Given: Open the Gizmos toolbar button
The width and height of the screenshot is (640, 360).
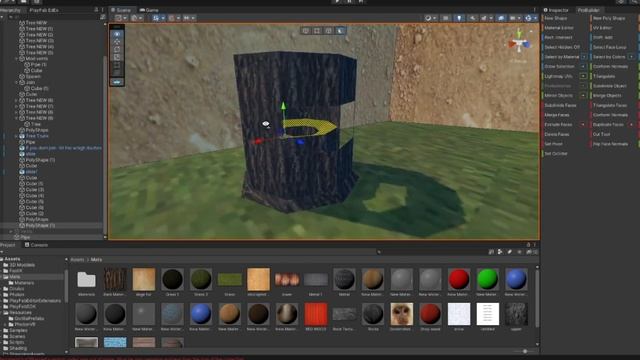Looking at the screenshot, I should pos(530,18).
